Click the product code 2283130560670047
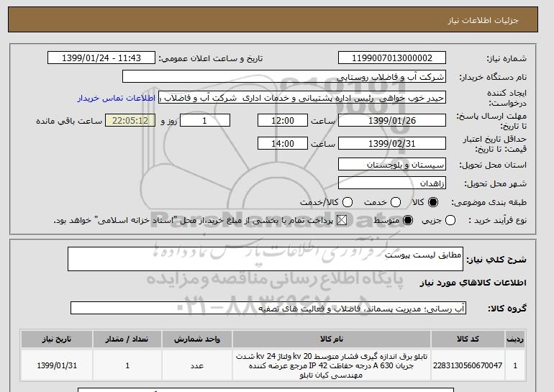Image resolution: width=554 pixels, height=392 pixels. [468, 365]
